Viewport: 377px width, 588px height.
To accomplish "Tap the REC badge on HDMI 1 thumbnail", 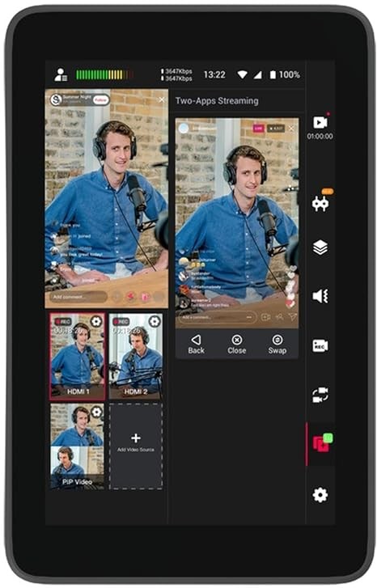I will coord(62,322).
